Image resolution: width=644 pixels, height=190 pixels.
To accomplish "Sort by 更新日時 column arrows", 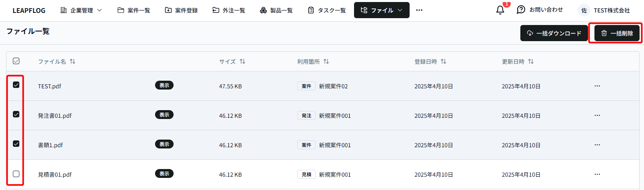I will pyautogui.click(x=531, y=61).
